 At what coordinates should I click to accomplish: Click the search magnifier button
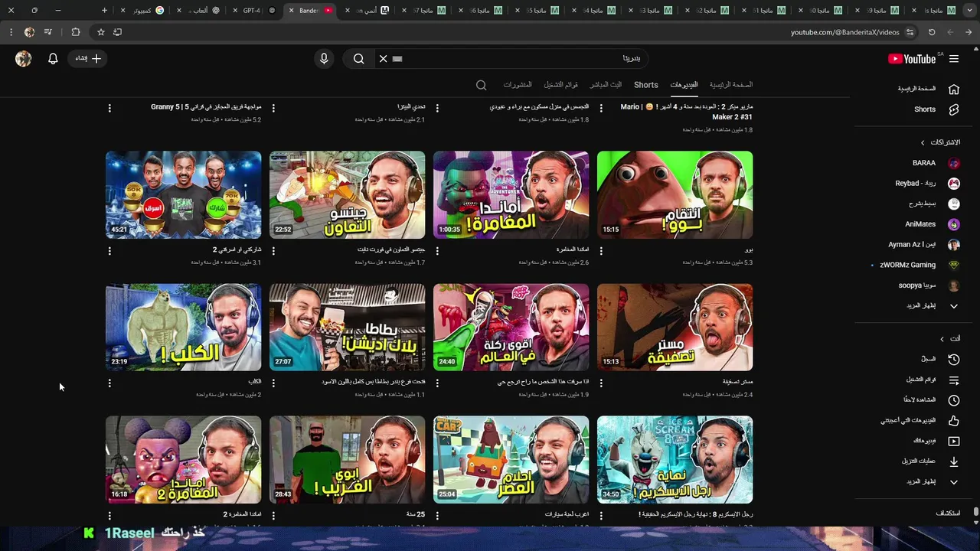tap(358, 58)
